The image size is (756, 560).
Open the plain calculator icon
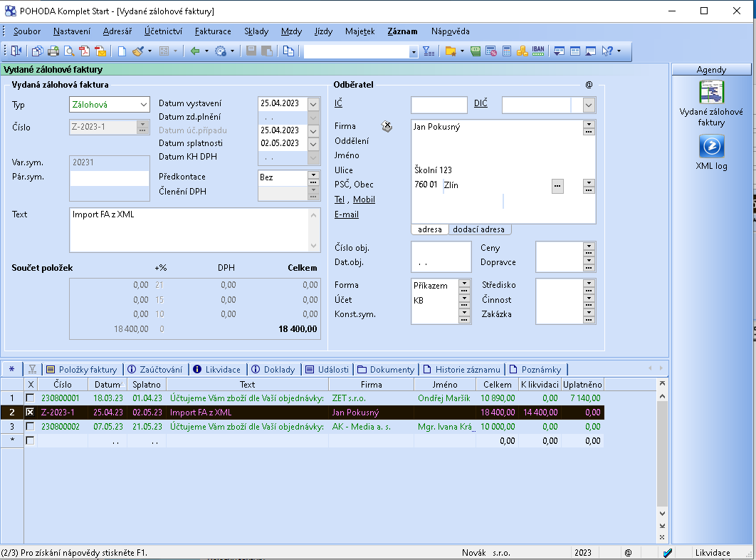[x=507, y=51]
